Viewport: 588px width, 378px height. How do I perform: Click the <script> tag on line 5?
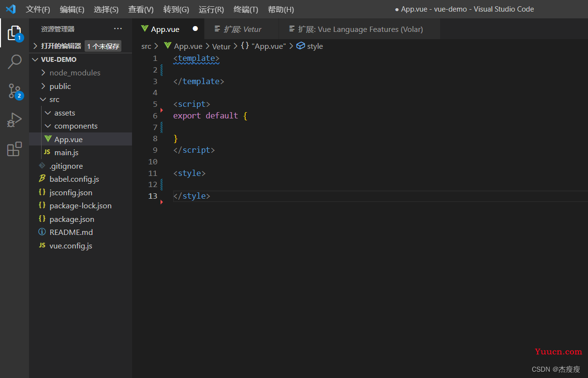(191, 104)
